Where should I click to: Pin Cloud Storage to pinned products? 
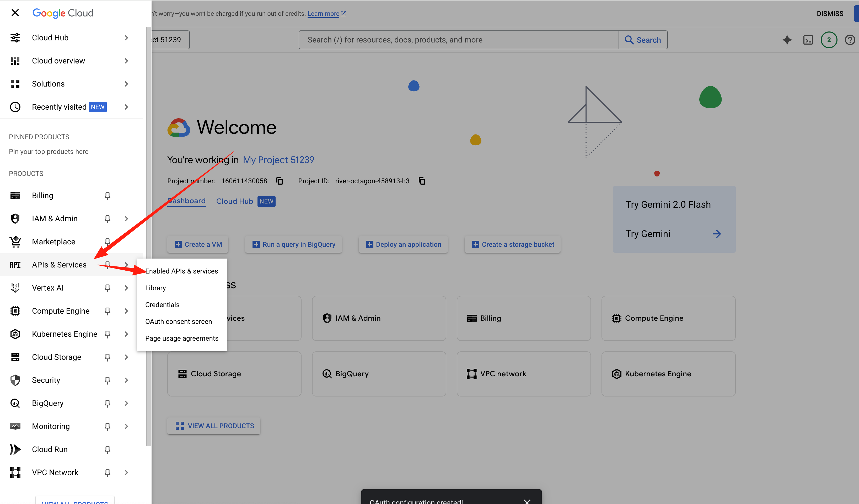click(x=108, y=357)
